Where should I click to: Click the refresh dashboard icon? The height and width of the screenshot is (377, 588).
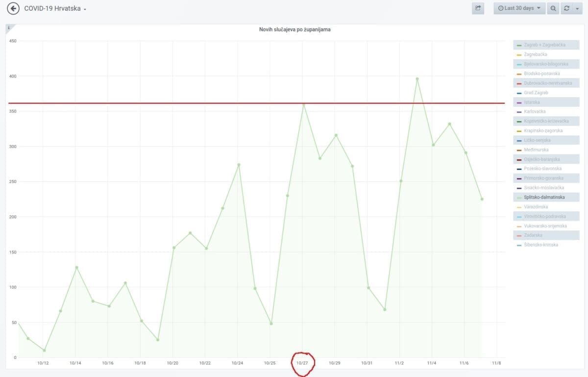pyautogui.click(x=567, y=8)
